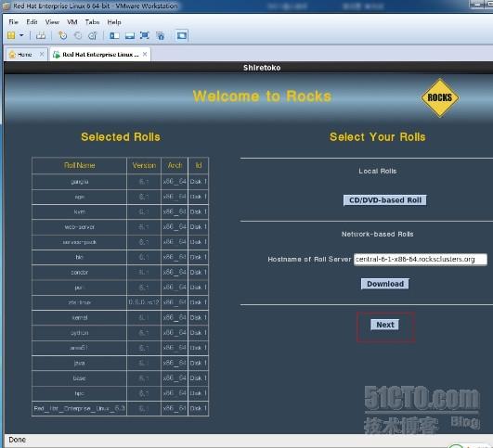Open the View menu

(52, 22)
